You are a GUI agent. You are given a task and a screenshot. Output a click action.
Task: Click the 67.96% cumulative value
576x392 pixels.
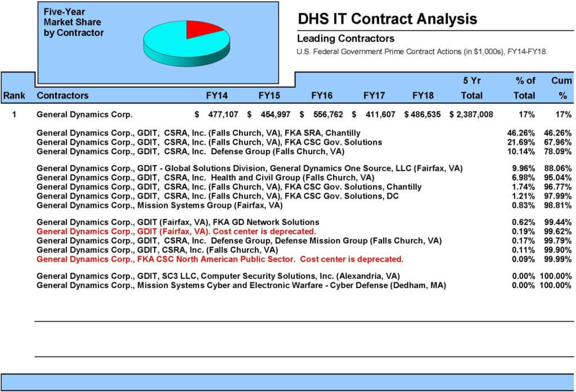point(557,142)
